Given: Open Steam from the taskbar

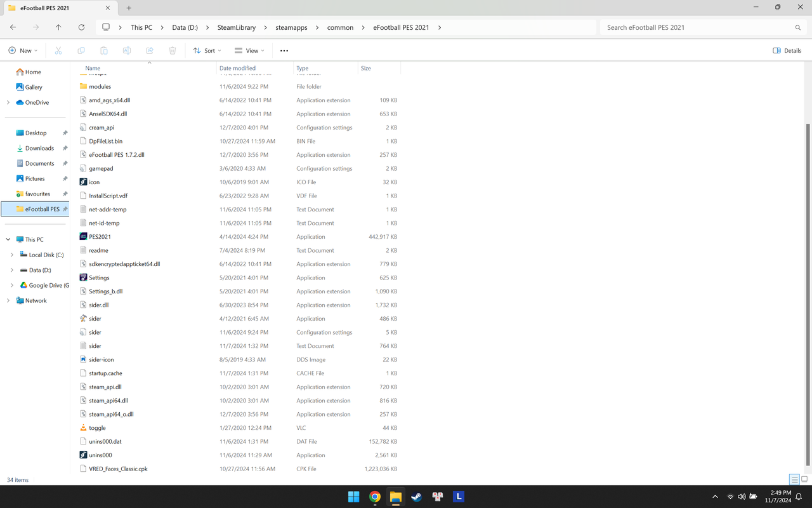Looking at the screenshot, I should 416,497.
